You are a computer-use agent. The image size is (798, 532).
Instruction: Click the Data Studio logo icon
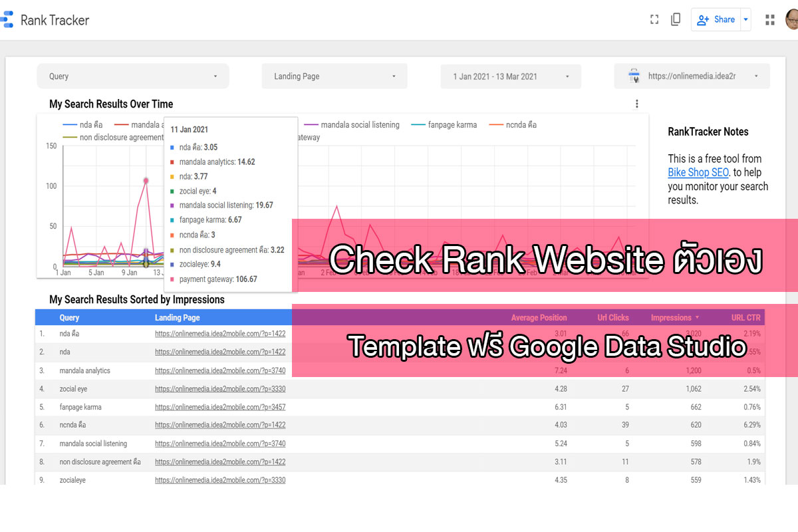(6, 20)
